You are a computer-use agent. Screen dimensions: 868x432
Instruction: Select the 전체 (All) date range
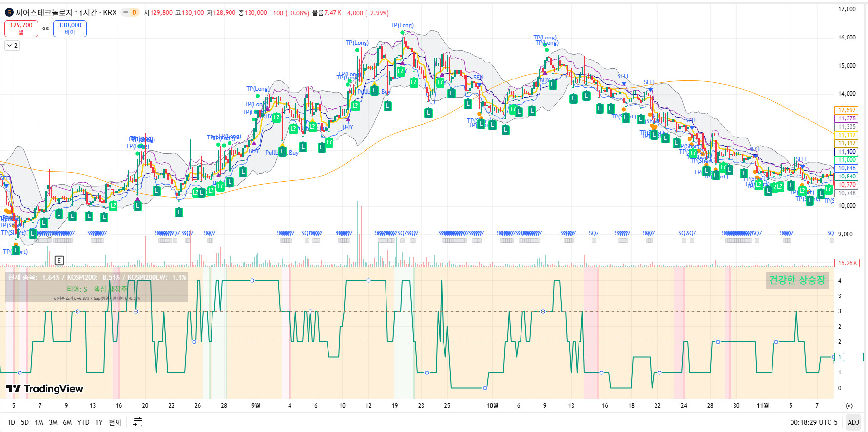pos(115,422)
